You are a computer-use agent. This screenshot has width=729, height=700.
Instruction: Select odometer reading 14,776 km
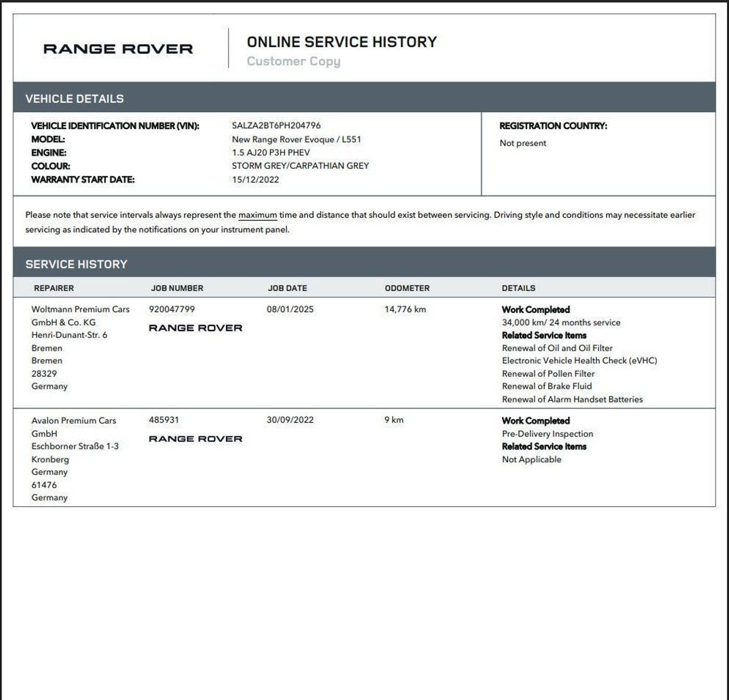click(x=405, y=309)
